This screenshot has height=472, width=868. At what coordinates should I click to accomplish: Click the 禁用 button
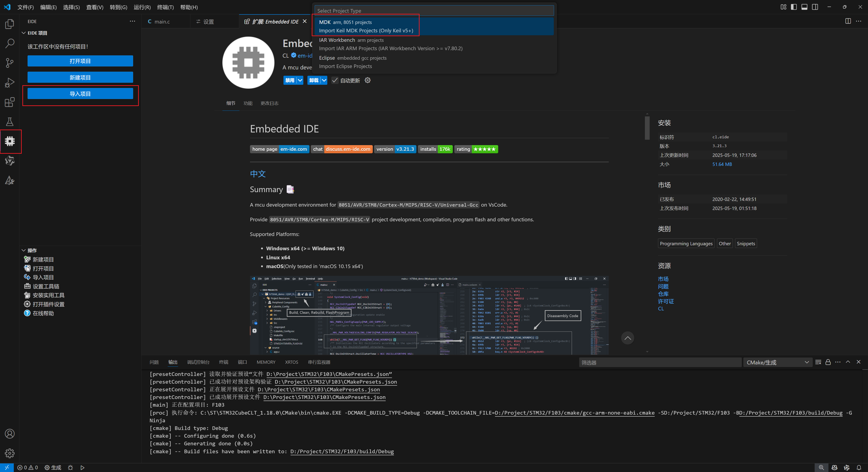289,80
